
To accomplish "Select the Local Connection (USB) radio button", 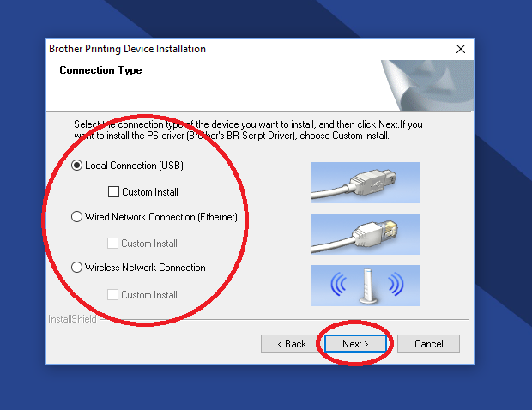I will (77, 166).
